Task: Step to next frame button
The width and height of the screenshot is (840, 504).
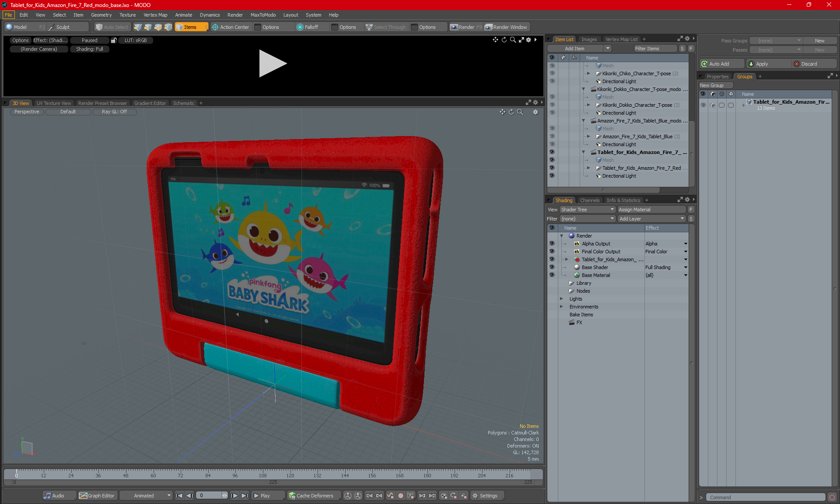Action: click(234, 496)
